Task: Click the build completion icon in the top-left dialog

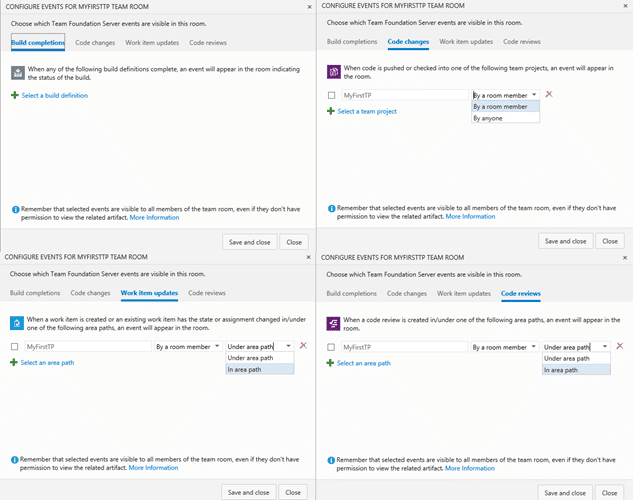Action: click(18, 73)
